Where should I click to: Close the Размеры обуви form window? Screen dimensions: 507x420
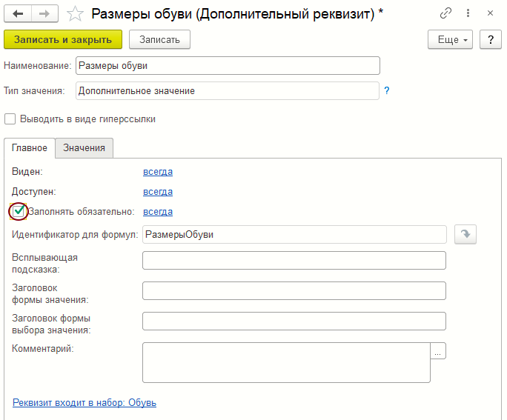tap(490, 13)
